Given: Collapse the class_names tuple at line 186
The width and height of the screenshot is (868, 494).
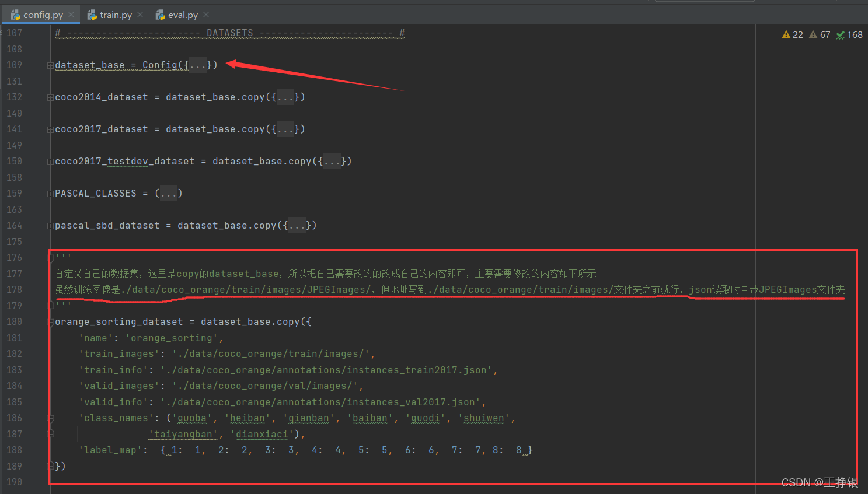Looking at the screenshot, I should click(x=50, y=418).
